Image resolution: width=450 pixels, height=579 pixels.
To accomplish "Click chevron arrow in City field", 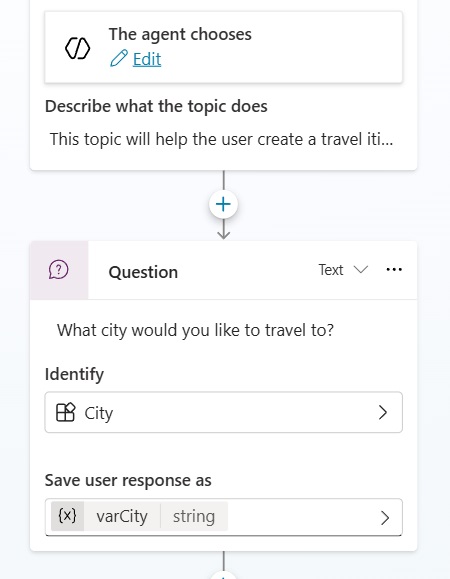I will pos(383,412).
